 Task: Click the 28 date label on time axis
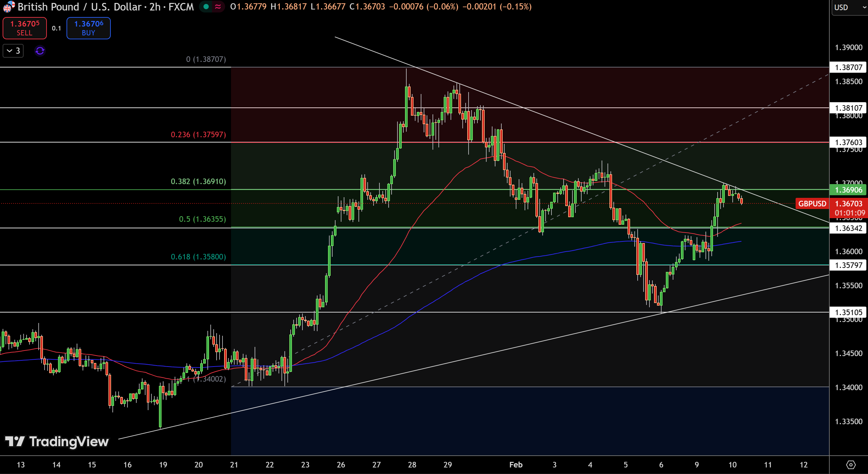tap(412, 465)
